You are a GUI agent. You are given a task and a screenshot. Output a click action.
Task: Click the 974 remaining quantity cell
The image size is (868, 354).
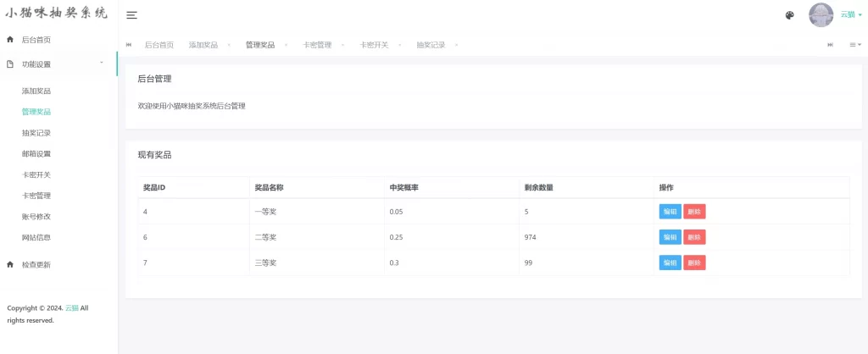(587, 237)
